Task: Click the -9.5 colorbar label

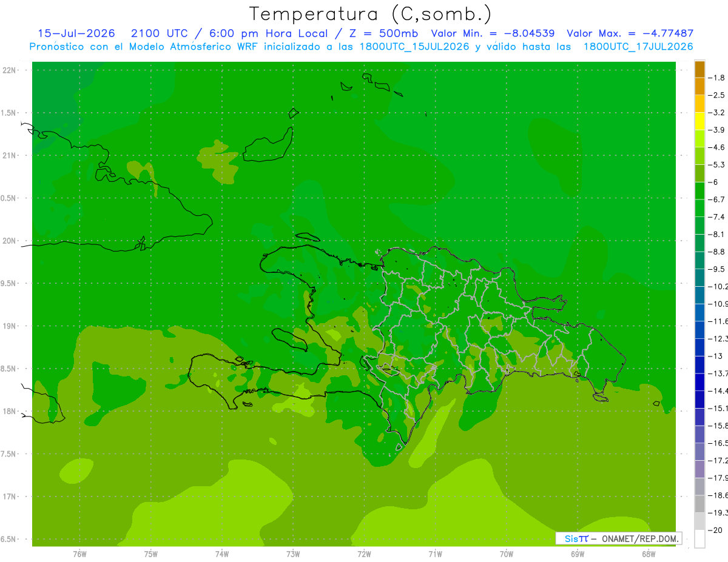Action: tap(716, 269)
